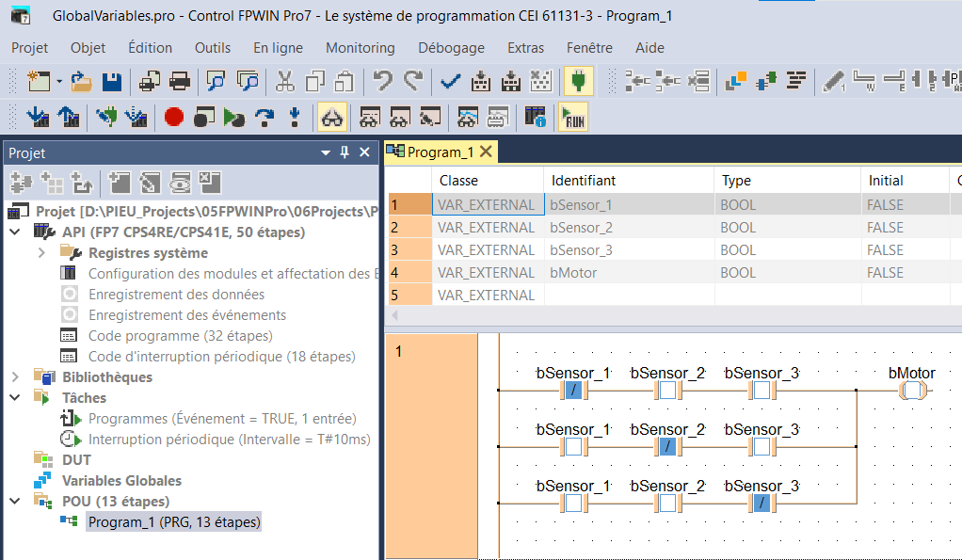This screenshot has width=962, height=560.
Task: Open the Débogage menu
Action: pyautogui.click(x=451, y=48)
